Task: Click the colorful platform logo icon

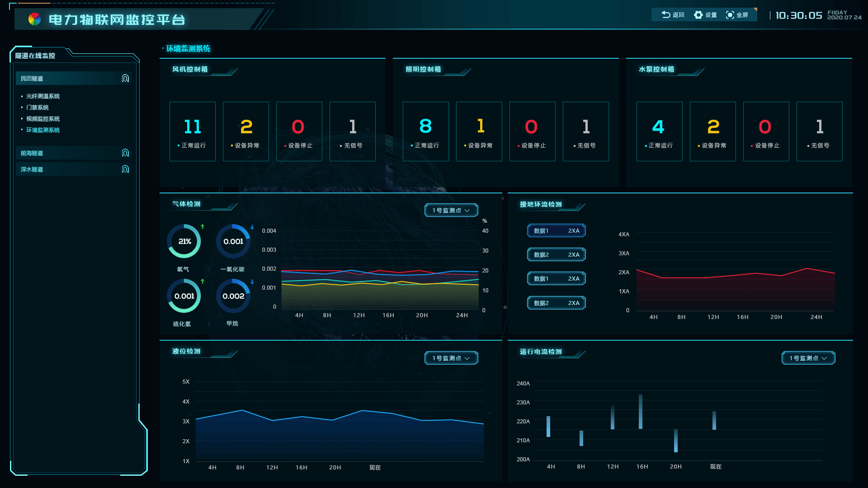Action: (x=34, y=19)
